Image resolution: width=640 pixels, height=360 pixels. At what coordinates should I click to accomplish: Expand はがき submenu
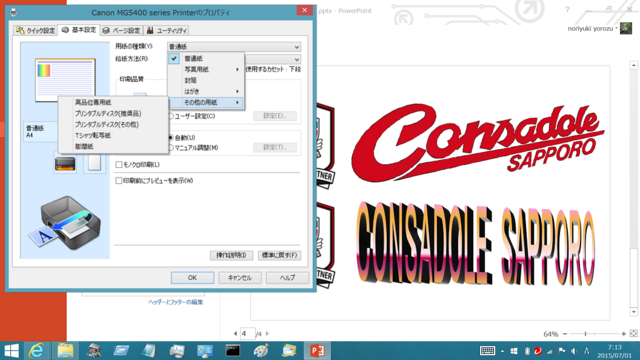pyautogui.click(x=206, y=91)
